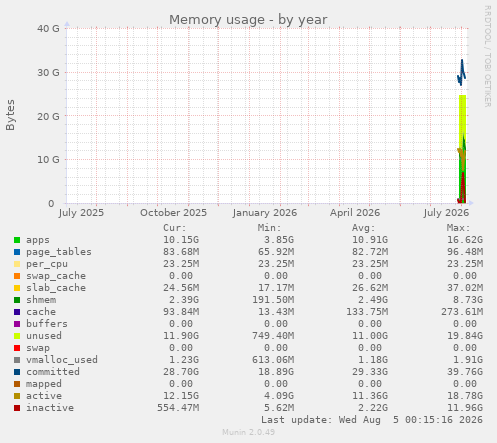Screen dimensions: 497x443
Task: Click inactive current value 554.47M
Action: tap(178, 408)
